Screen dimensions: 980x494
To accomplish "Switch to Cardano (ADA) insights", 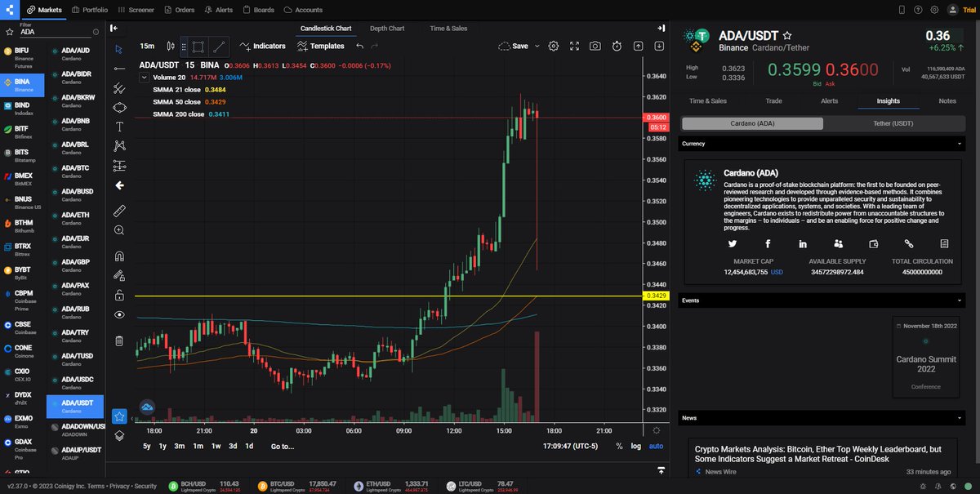I will pyautogui.click(x=752, y=123).
